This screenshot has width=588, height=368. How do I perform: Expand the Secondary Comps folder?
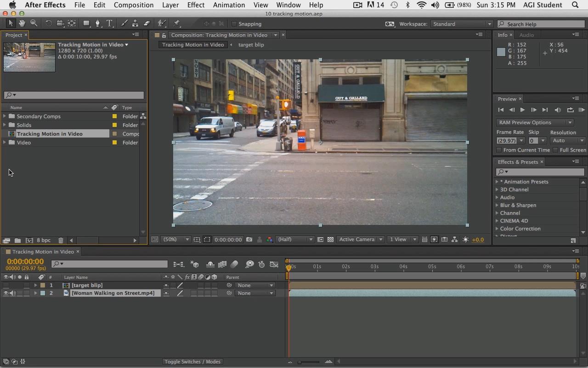click(x=5, y=116)
